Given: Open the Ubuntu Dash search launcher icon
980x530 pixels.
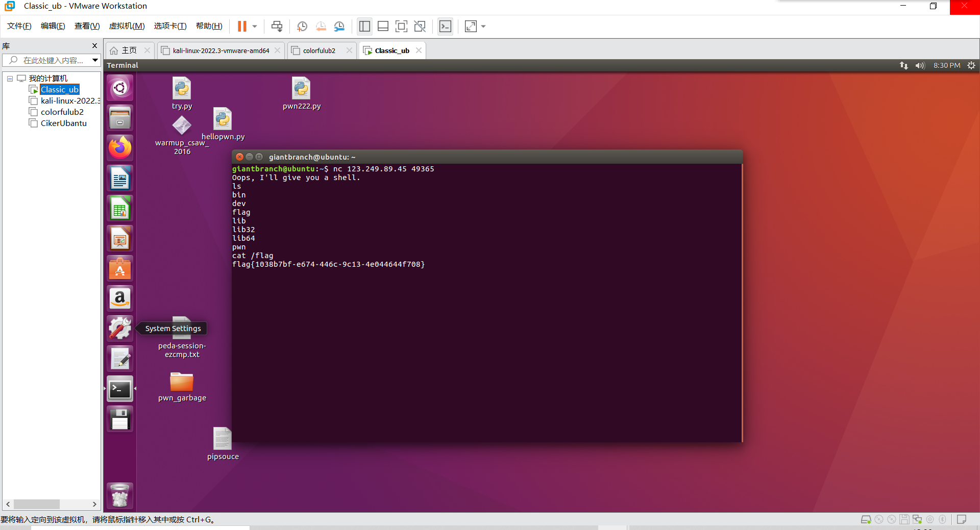Looking at the screenshot, I should [x=120, y=88].
